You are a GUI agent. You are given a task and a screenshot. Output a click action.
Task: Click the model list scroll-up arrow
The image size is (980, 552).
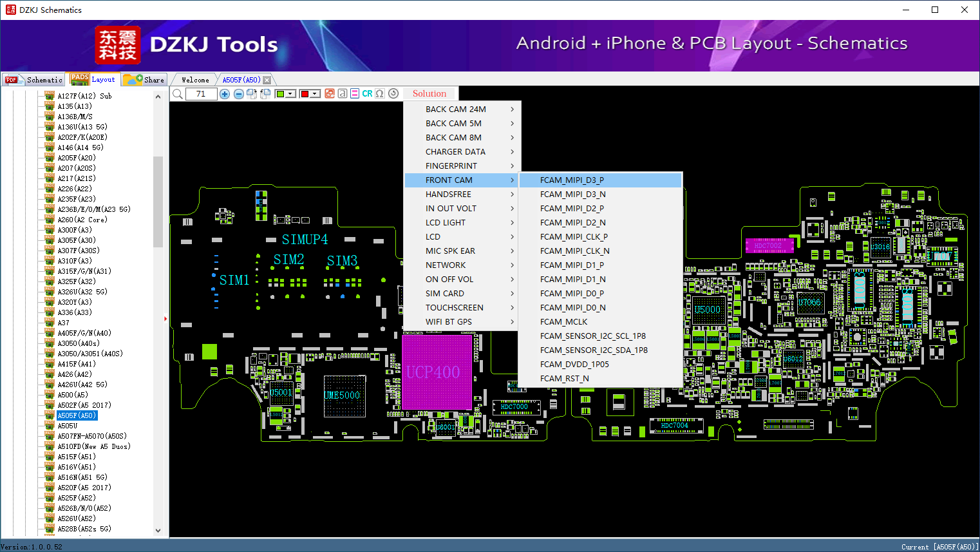158,97
